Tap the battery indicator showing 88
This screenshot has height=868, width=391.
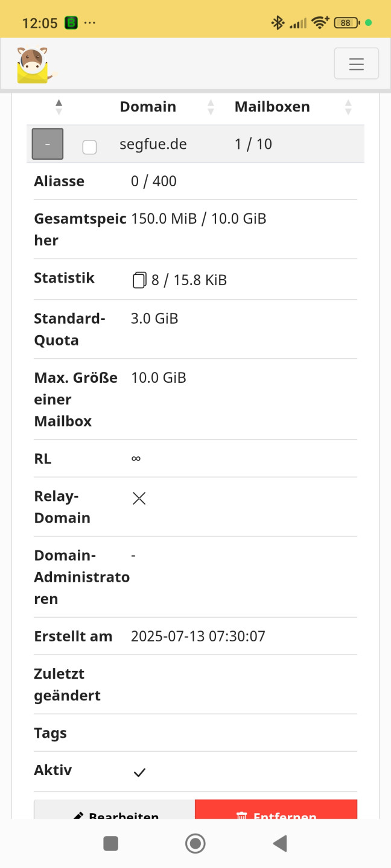(347, 23)
